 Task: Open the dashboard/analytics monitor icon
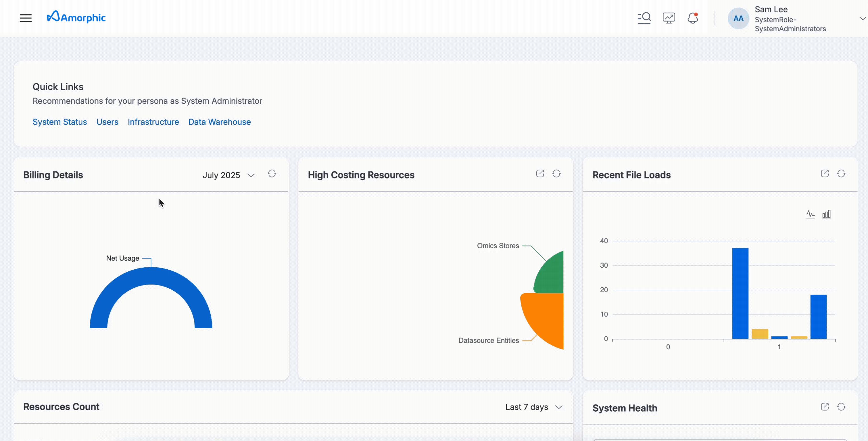click(669, 18)
